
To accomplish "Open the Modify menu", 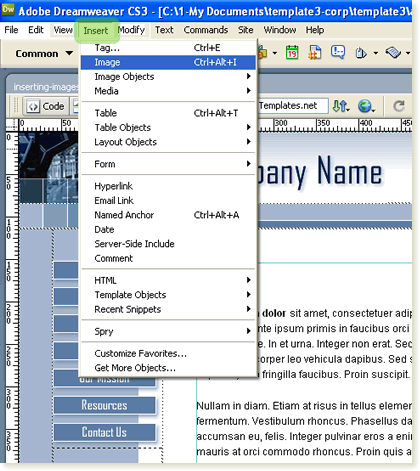I will (x=131, y=30).
